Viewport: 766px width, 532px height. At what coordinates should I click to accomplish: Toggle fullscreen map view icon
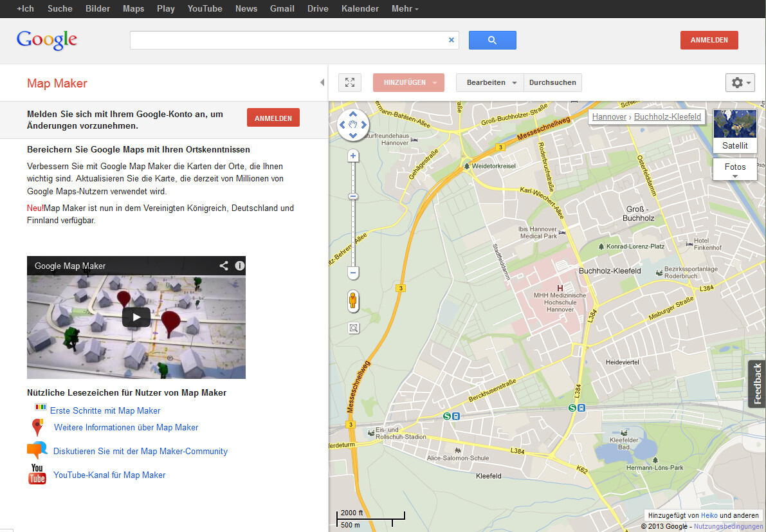(x=350, y=82)
